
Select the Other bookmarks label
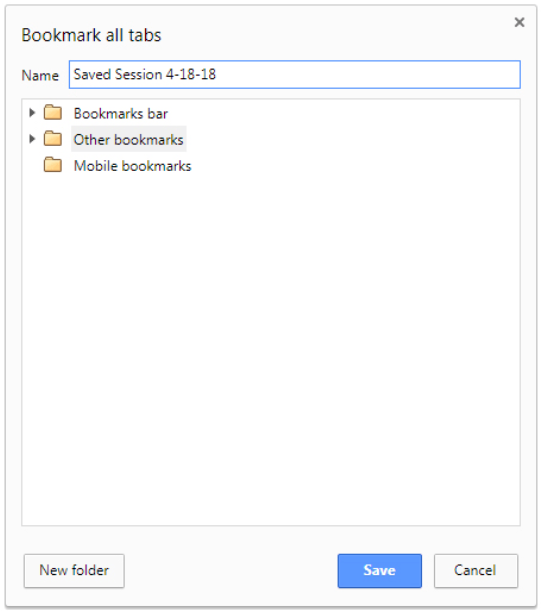click(129, 140)
